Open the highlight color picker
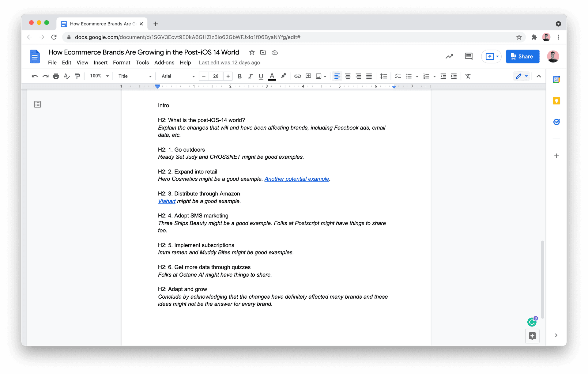Viewport: 588px width, 374px height. coord(283,76)
